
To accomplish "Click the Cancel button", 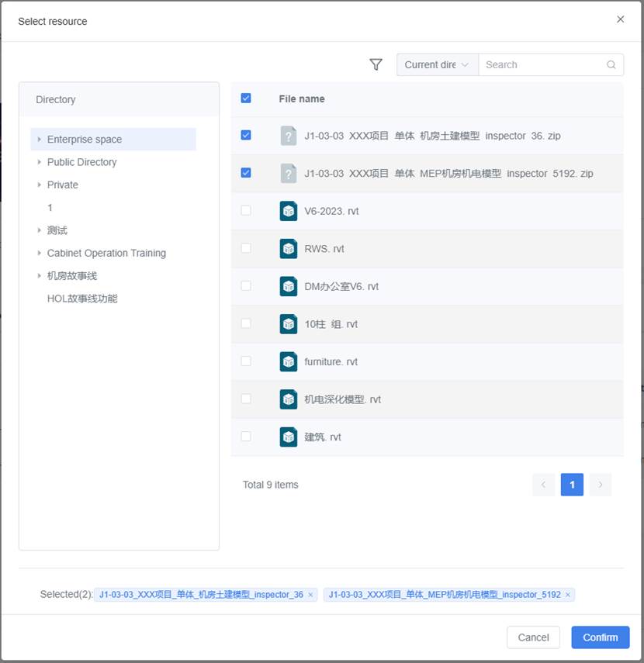I will tap(533, 637).
